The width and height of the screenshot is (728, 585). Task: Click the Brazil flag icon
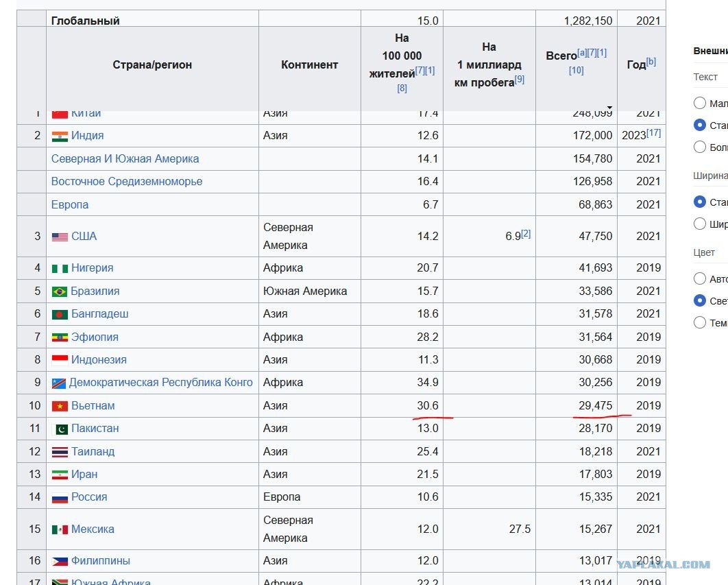point(60,291)
